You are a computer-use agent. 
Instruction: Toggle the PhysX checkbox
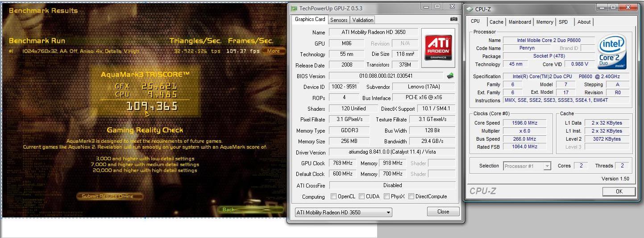point(386,196)
